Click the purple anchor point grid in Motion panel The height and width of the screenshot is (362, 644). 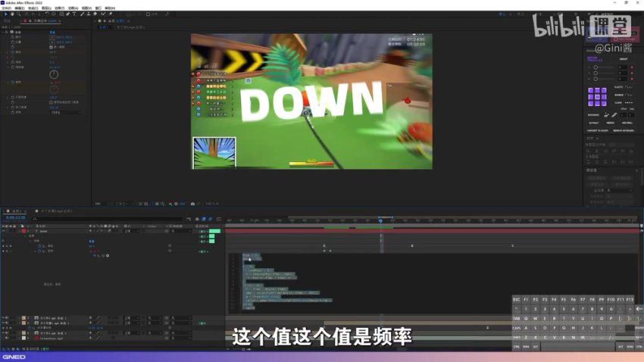pyautogui.click(x=598, y=96)
